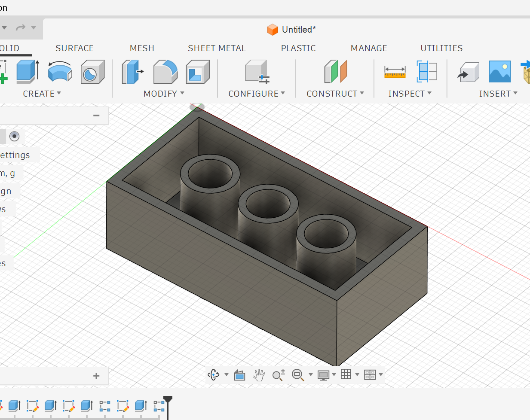Open the INSERT dropdown menu
This screenshot has width=530, height=420.
(498, 94)
